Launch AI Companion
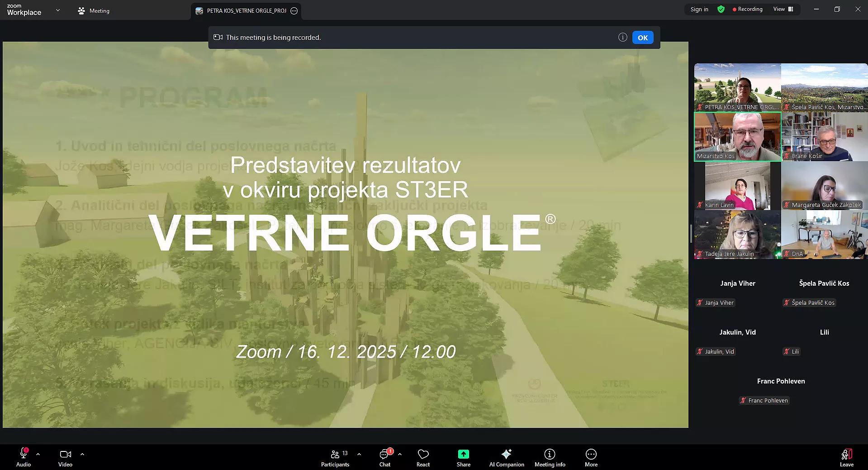The width and height of the screenshot is (868, 470). coord(506,457)
